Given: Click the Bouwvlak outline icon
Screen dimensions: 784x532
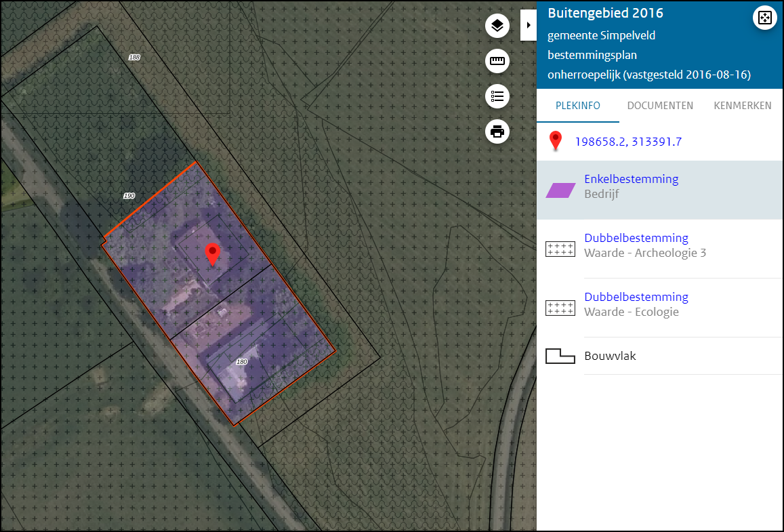Looking at the screenshot, I should coord(560,355).
